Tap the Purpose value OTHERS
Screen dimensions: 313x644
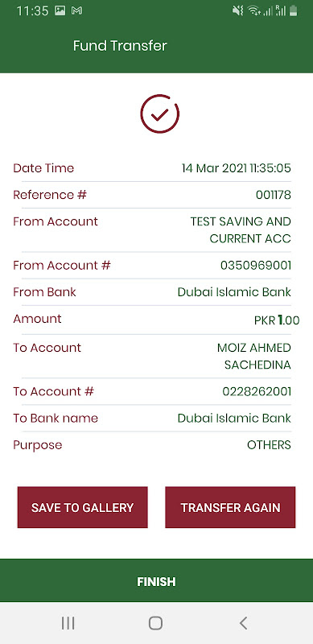click(269, 445)
